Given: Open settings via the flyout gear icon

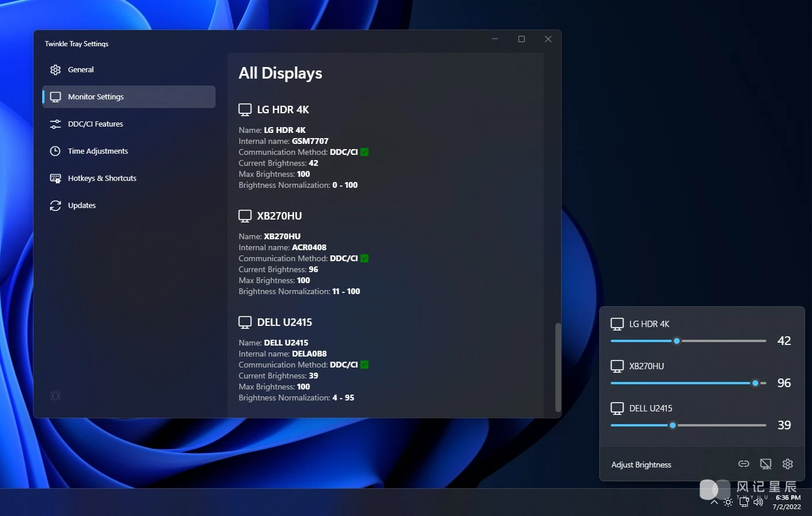Looking at the screenshot, I should pos(788,464).
